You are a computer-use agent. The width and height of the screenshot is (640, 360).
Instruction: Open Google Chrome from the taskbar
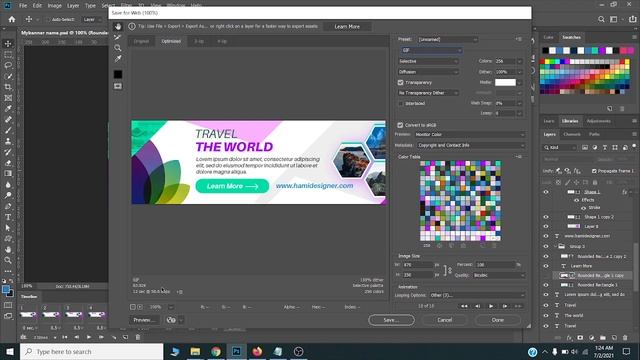point(216,351)
